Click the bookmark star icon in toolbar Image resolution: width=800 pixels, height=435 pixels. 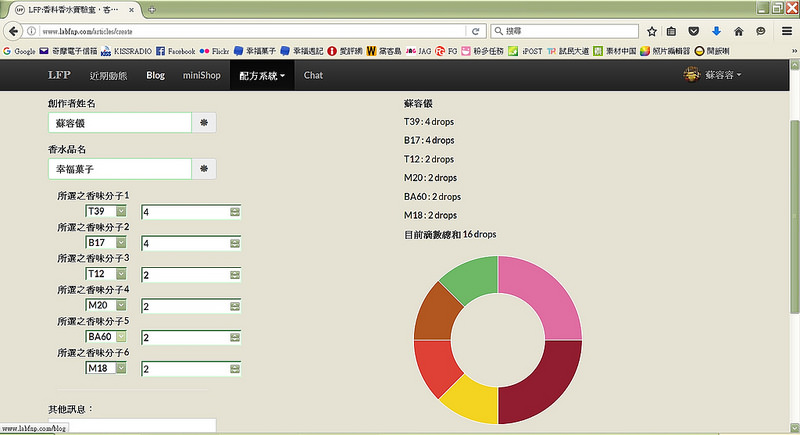[x=651, y=31]
